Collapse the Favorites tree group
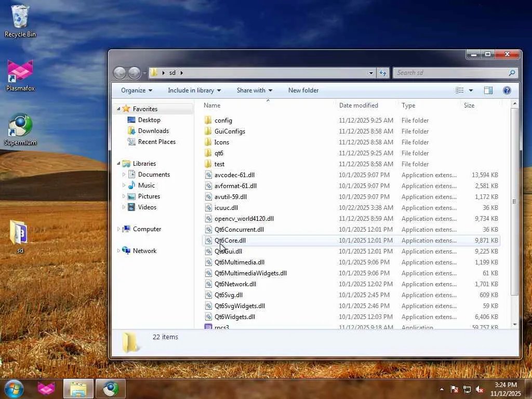532x399 pixels. [118, 109]
